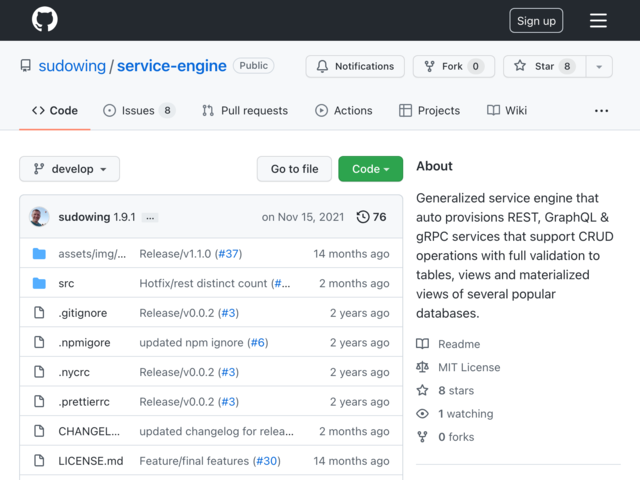This screenshot has height=480, width=640.
Task: Expand the more tabs ellipsis menu
Action: pos(601,111)
